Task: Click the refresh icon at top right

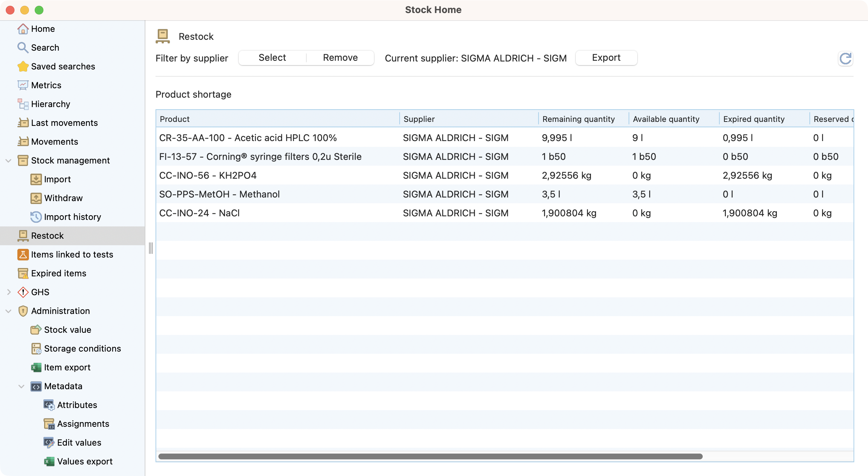Action: (x=845, y=59)
